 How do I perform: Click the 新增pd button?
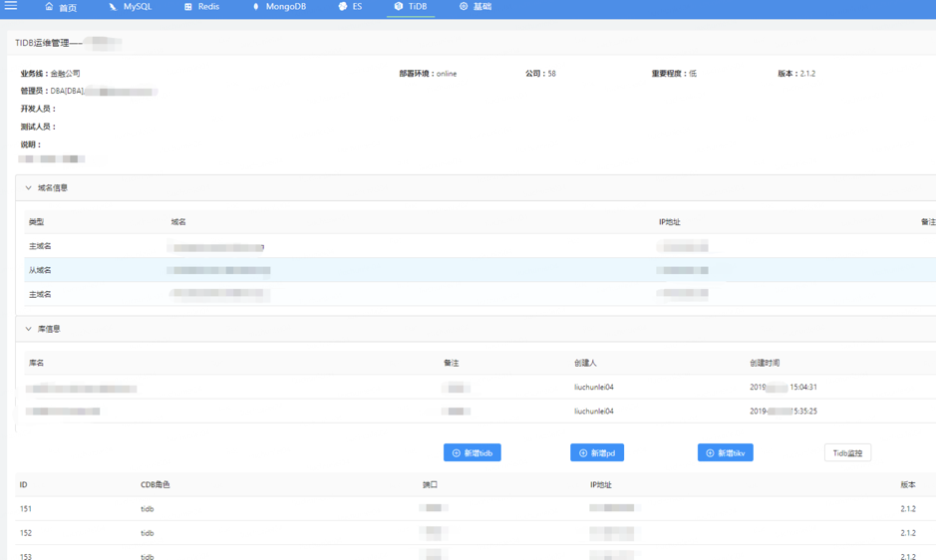(x=597, y=452)
